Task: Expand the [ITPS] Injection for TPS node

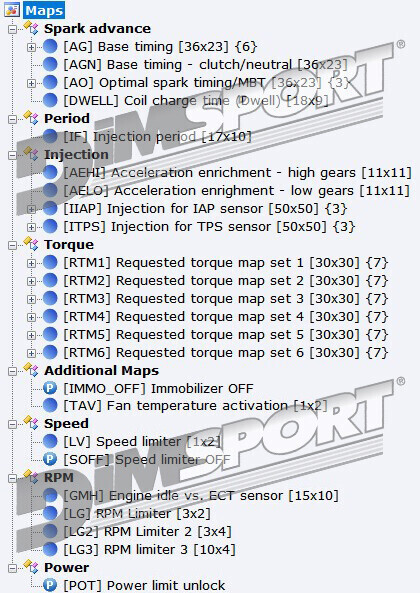Action: point(31,228)
